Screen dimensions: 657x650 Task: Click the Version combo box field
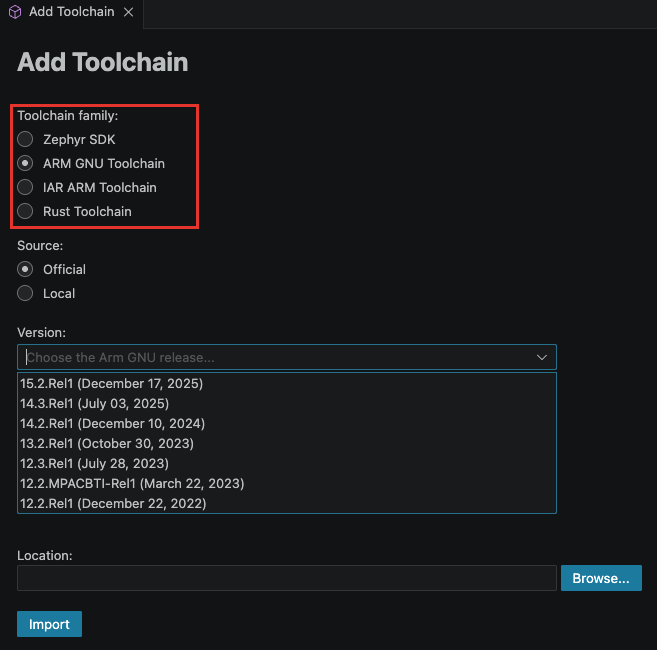point(287,357)
